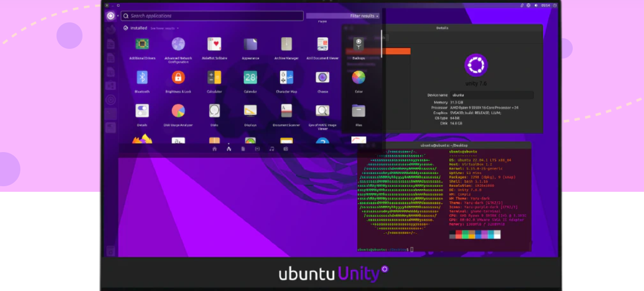
Task: Launch the Calculator app
Action: pos(214,77)
